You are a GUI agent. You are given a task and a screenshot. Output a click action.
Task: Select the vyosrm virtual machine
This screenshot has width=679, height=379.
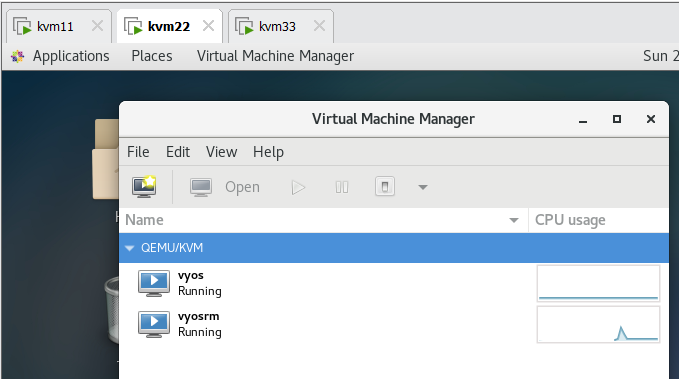point(323,324)
